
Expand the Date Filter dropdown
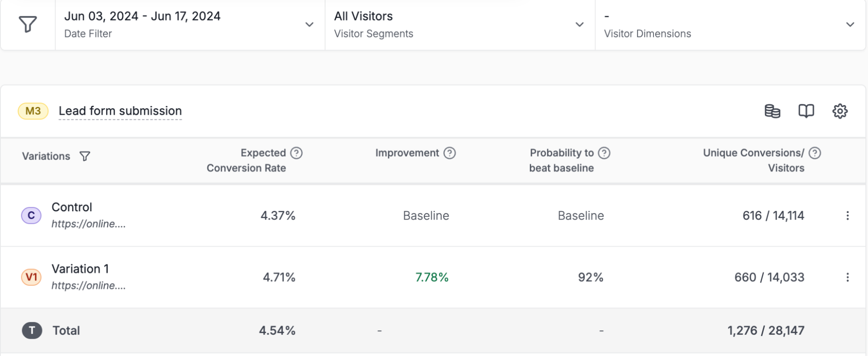coord(309,24)
